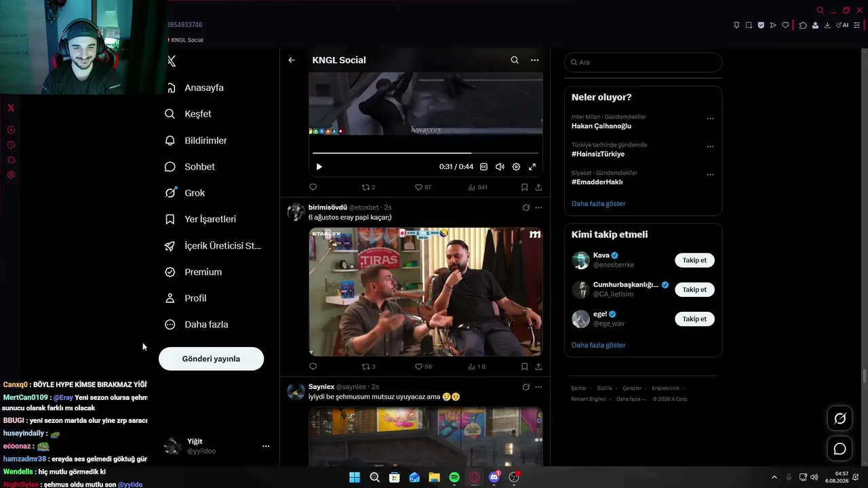
Task: Open more options on birimisövdü's post
Action: tap(538, 207)
